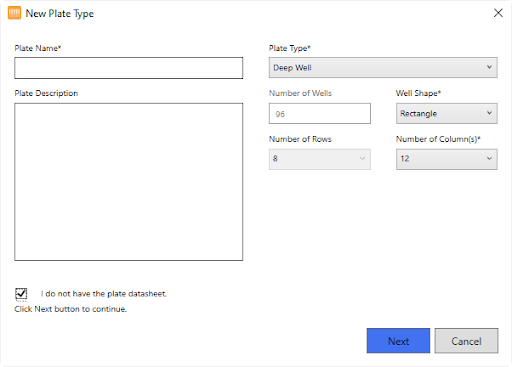The image size is (512, 367).
Task: Click the Well Shape label
Action: [418, 93]
